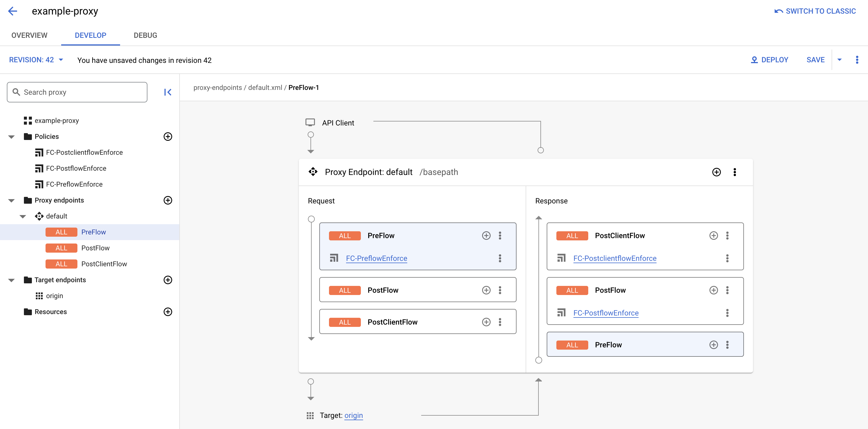
Task: Open the Save options dropdown arrow
Action: pyautogui.click(x=839, y=60)
